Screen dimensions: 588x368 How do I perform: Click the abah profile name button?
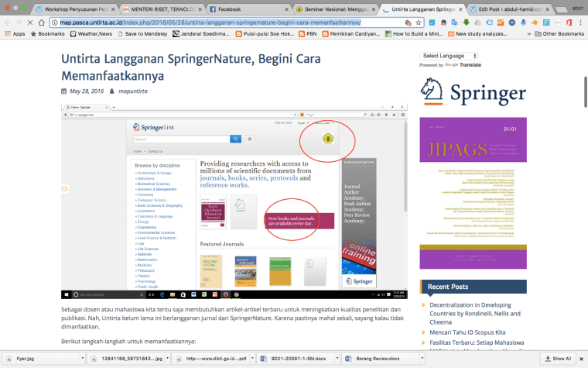577,9
